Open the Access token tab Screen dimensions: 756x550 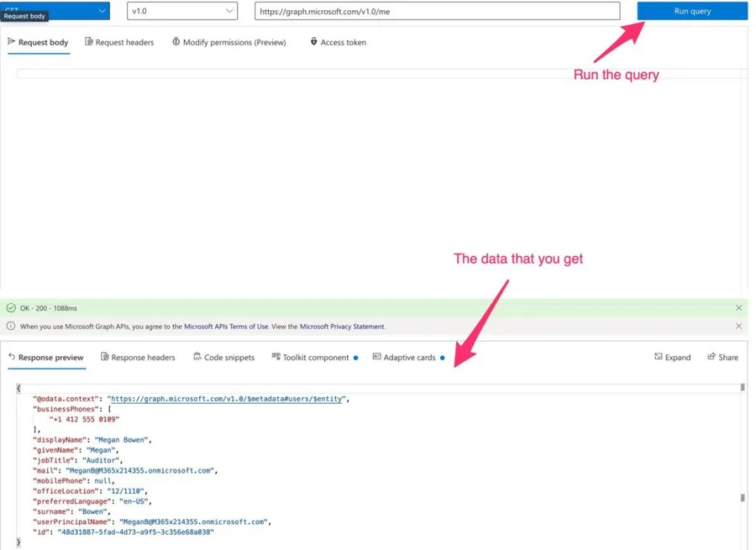(338, 42)
